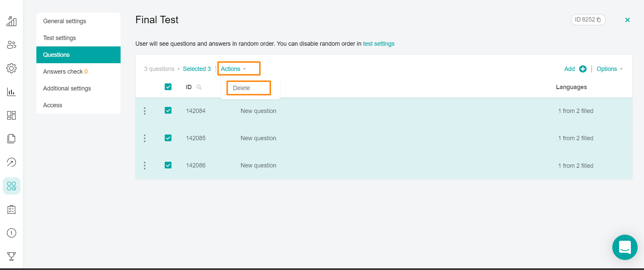Click Languages column header
The width and height of the screenshot is (644, 270).
(x=571, y=87)
